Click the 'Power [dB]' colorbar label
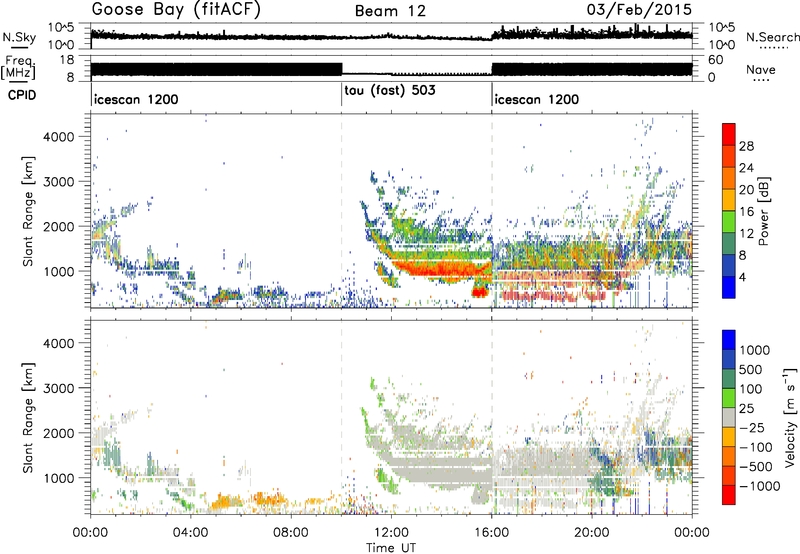 click(763, 211)
